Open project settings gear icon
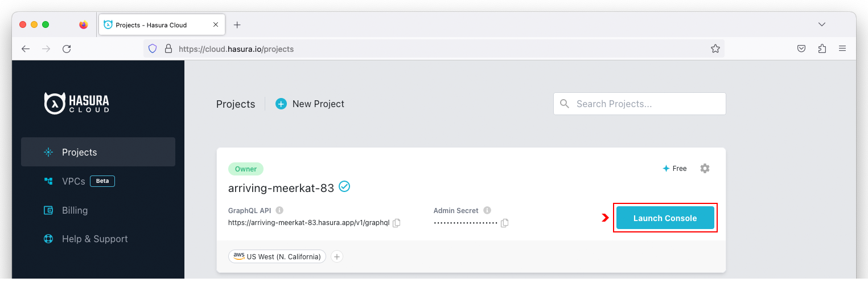This screenshot has width=868, height=290. pos(705,169)
